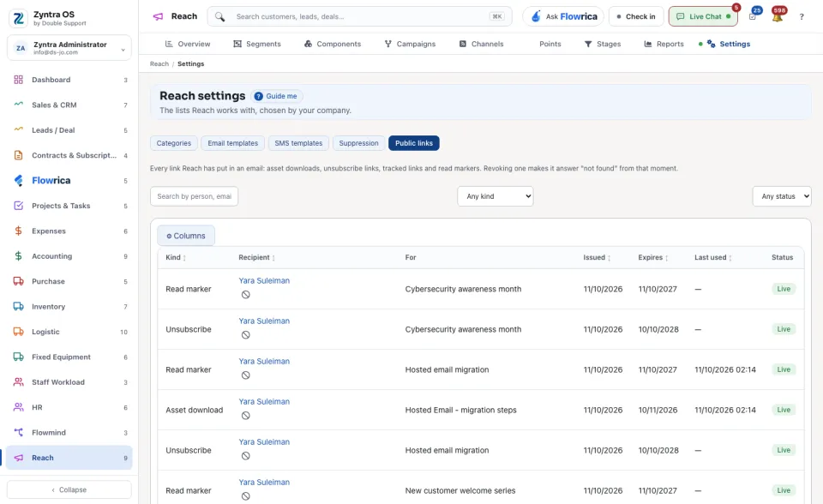Revoke Unsubscribe link for Cybersecurity awareness month
The width and height of the screenshot is (823, 504).
tap(246, 335)
